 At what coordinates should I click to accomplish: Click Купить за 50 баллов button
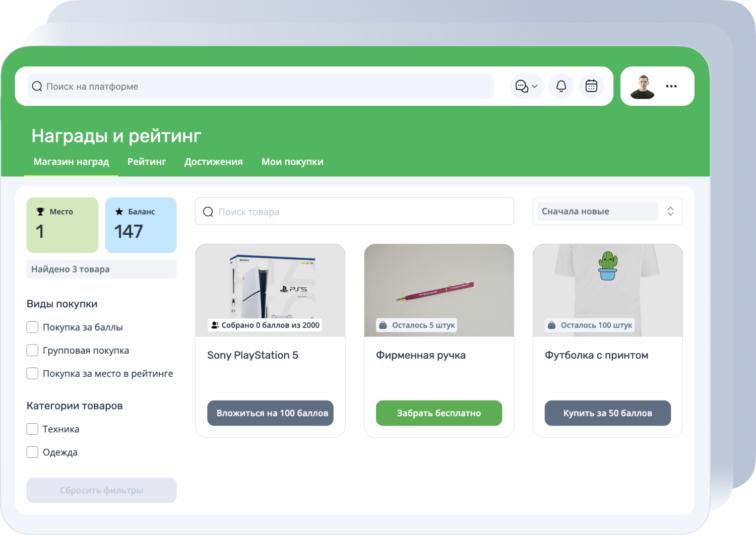point(608,413)
